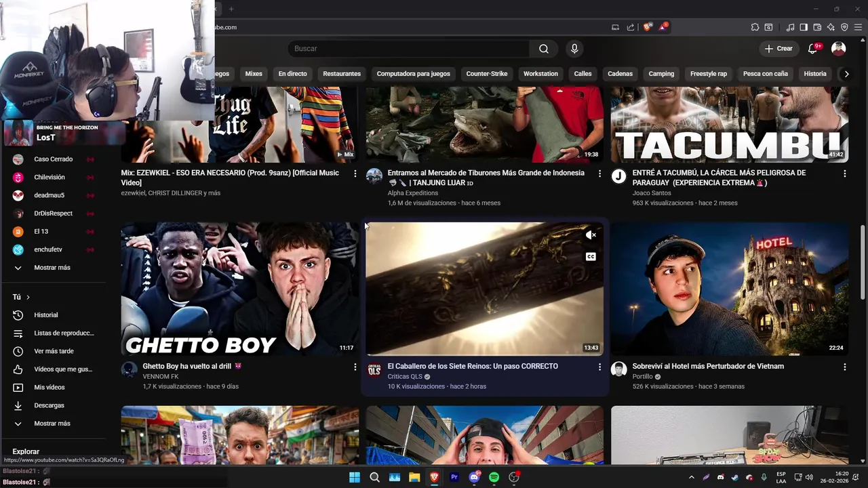868x488 pixels.
Task: Open the Hotel más Perturbador de Vietnam thumbnail
Action: tap(730, 289)
